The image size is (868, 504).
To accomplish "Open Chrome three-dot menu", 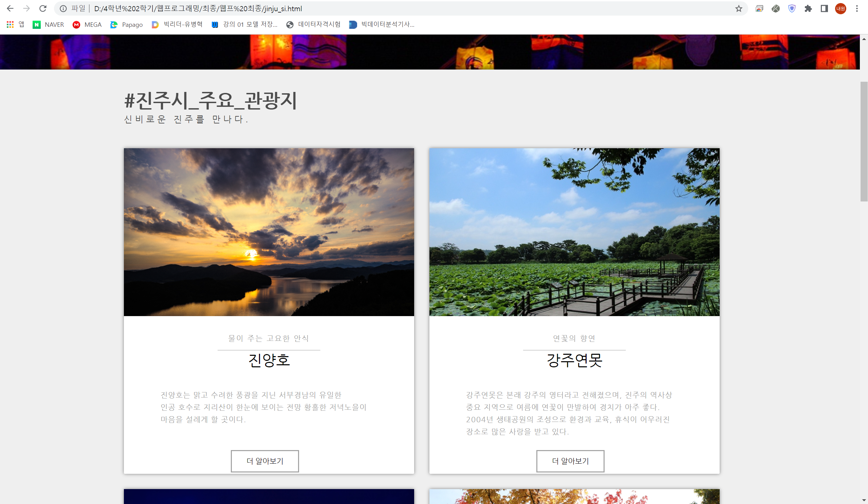I will pos(857,8).
